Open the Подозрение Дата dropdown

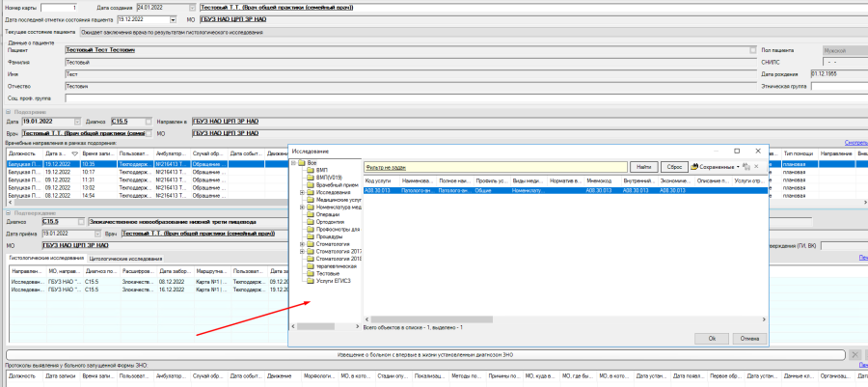(77, 122)
